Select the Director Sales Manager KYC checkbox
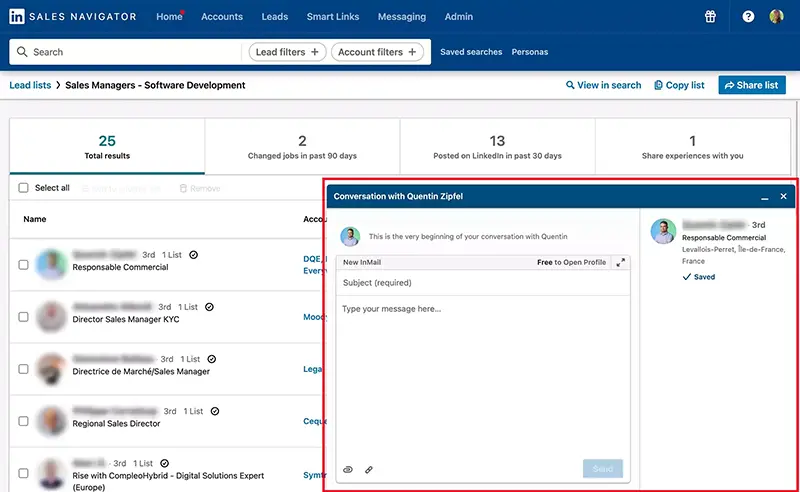The height and width of the screenshot is (492, 800). point(23,317)
